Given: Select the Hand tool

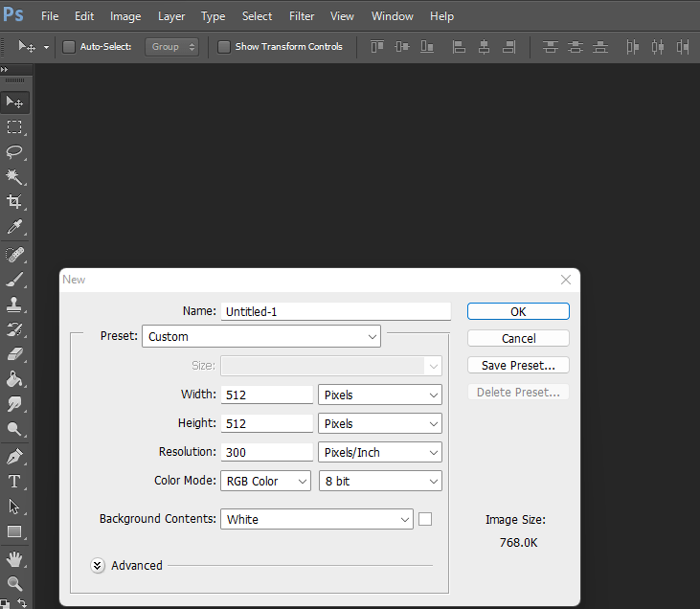Looking at the screenshot, I should tap(14, 559).
